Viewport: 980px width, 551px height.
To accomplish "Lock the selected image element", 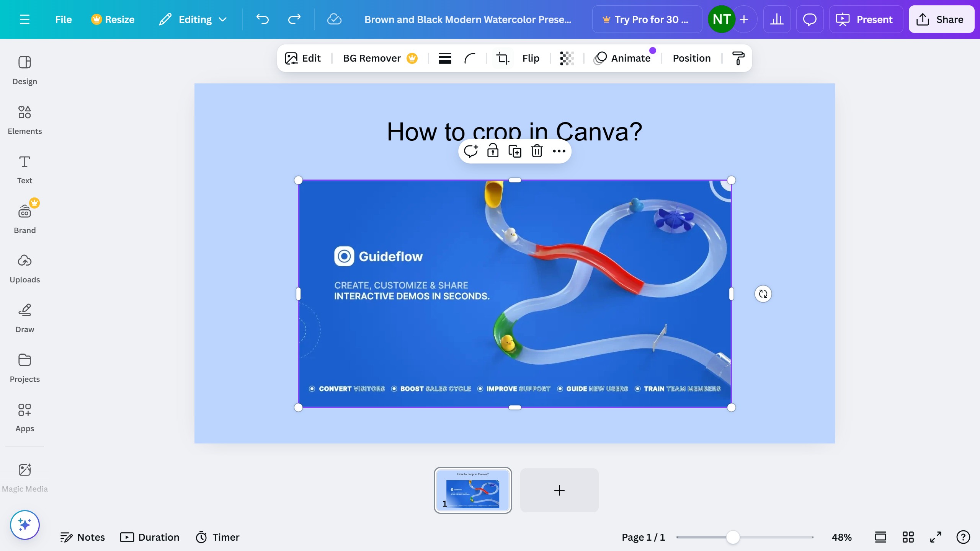I will 493,151.
